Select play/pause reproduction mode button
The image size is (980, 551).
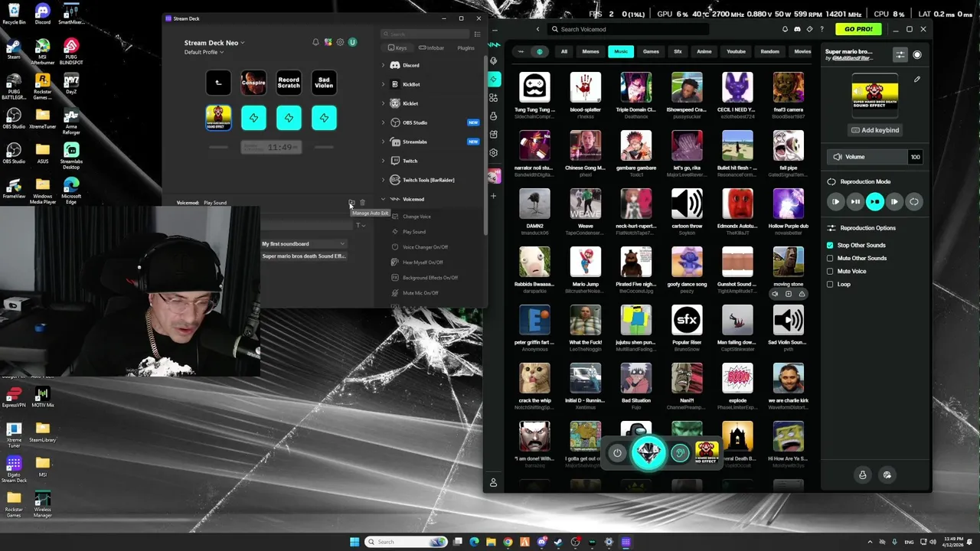(855, 202)
